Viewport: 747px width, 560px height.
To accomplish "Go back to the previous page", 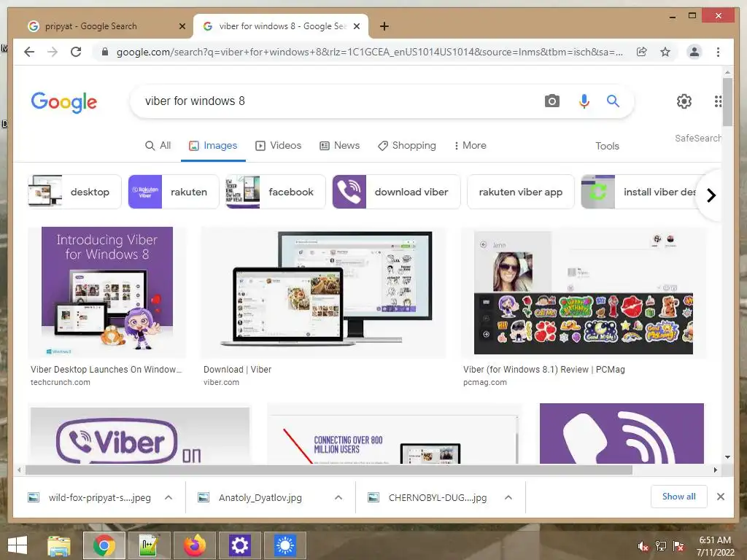I will tap(29, 52).
